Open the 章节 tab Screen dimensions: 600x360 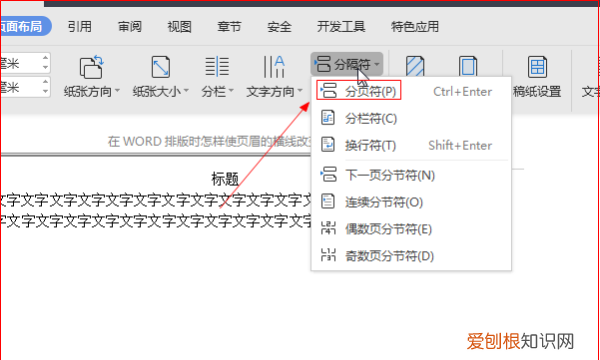229,27
